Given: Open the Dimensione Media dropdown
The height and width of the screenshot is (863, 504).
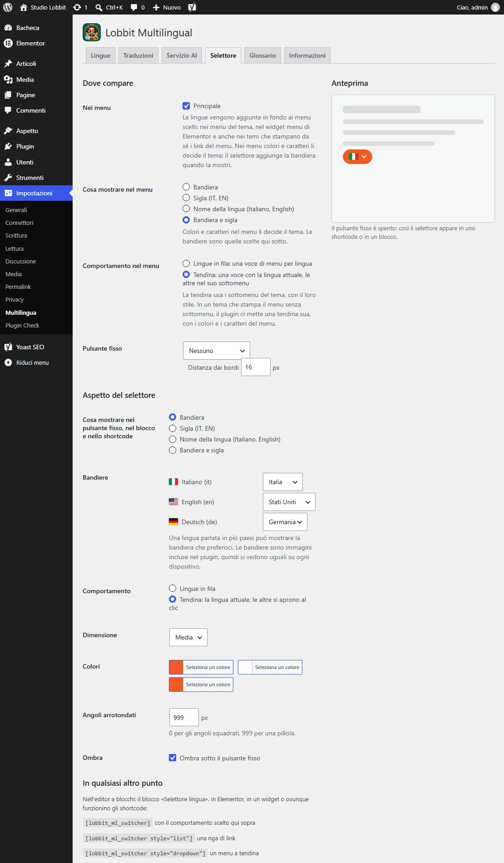Looking at the screenshot, I should (188, 637).
